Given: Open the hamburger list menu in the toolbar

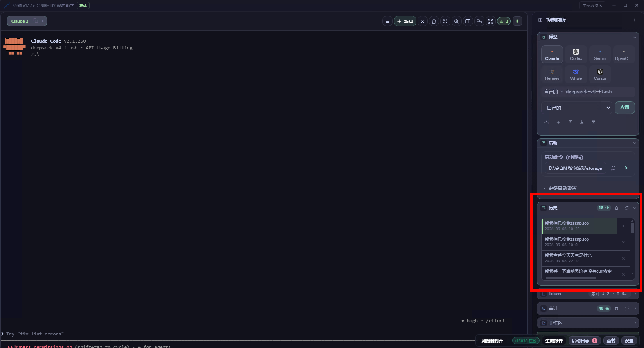Looking at the screenshot, I should click(387, 22).
